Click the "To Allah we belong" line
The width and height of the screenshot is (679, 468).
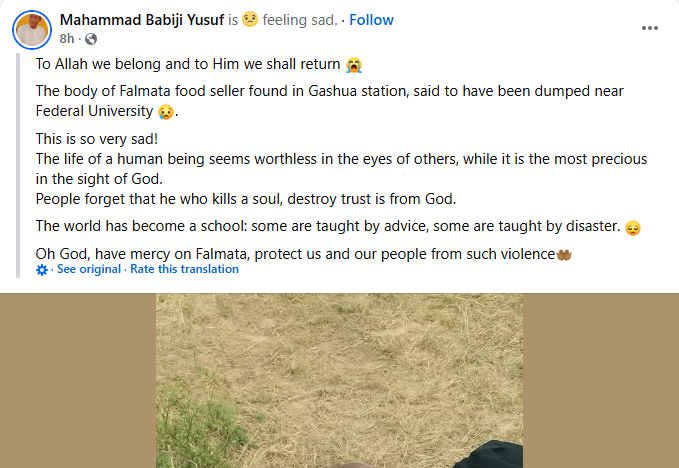[x=189, y=65]
